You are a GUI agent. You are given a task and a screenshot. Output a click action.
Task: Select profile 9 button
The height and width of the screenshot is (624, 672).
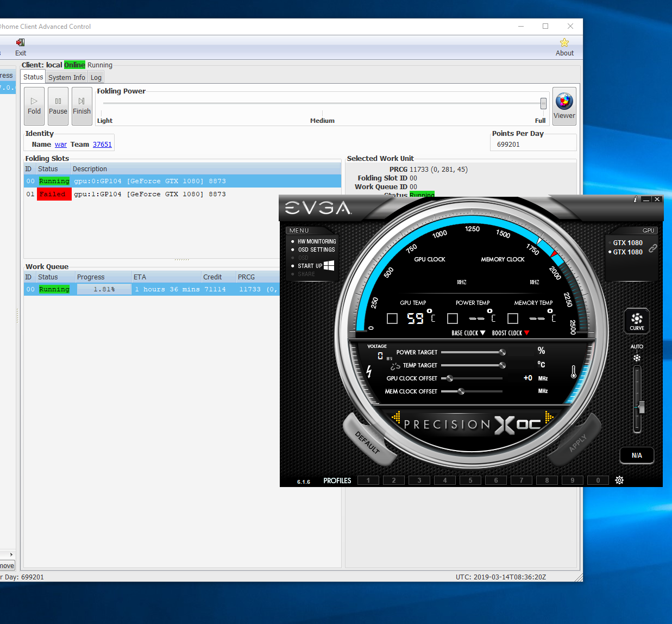click(x=573, y=481)
